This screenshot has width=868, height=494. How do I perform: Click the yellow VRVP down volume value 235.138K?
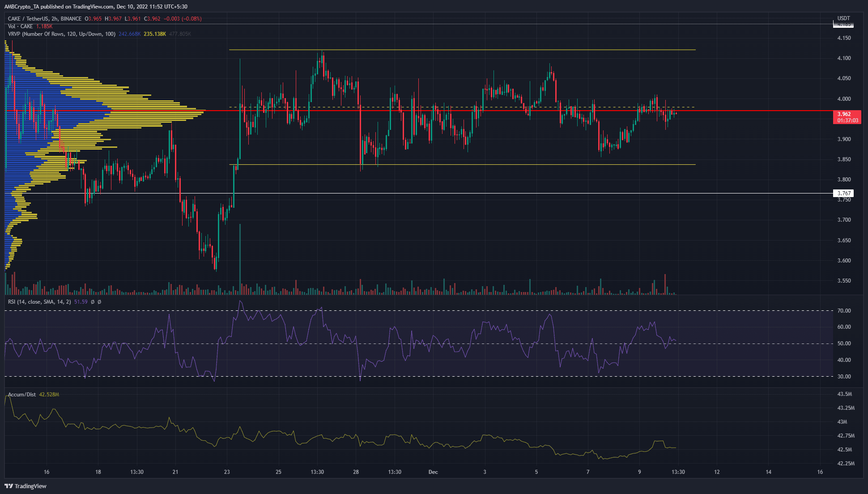tap(155, 34)
